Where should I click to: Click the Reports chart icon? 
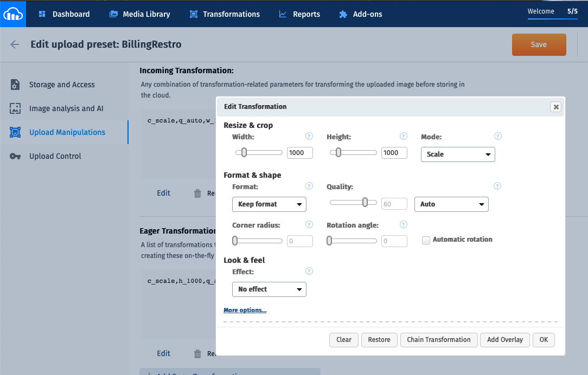click(283, 14)
